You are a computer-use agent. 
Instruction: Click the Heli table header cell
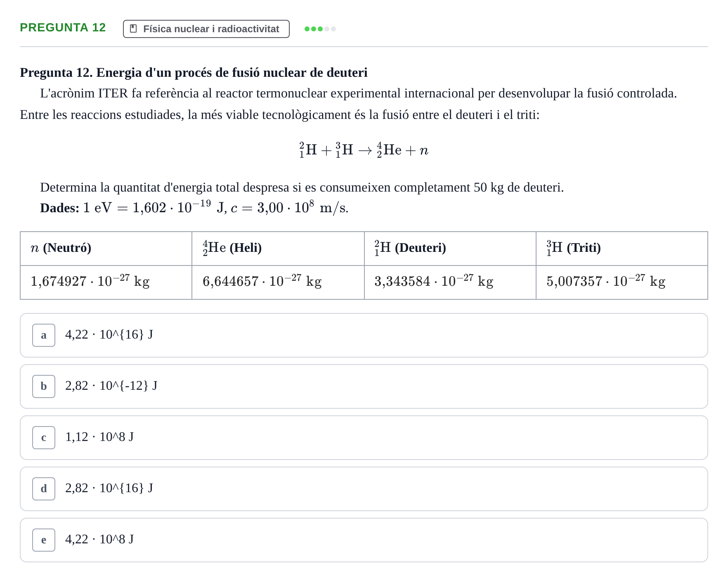tap(278, 249)
